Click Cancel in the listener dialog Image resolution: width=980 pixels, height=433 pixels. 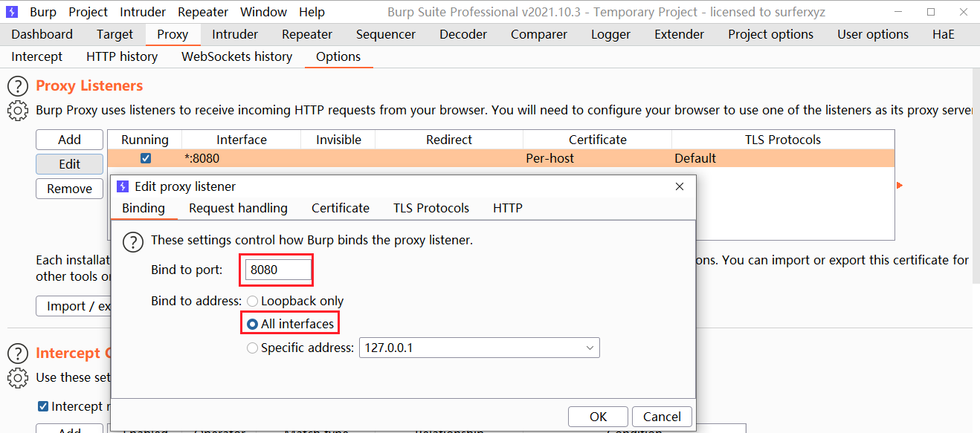(662, 417)
